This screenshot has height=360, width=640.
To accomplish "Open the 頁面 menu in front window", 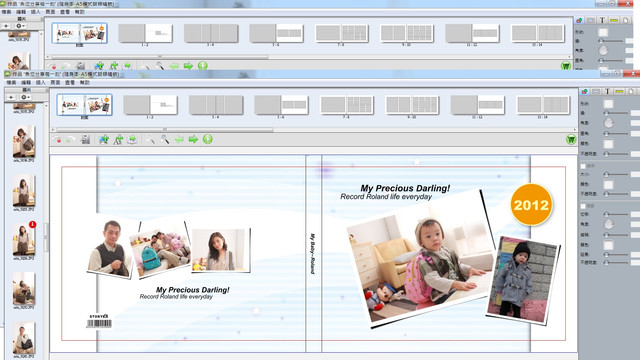I will pyautogui.click(x=55, y=82).
